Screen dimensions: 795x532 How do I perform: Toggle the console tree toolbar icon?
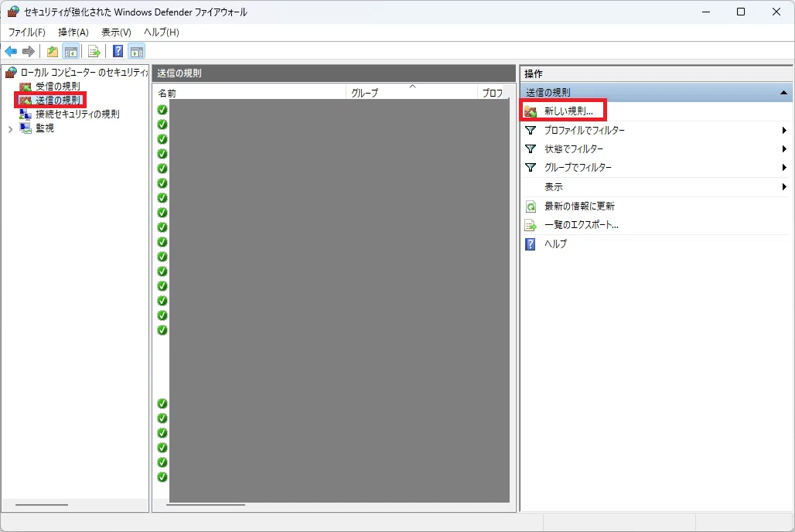[x=71, y=51]
